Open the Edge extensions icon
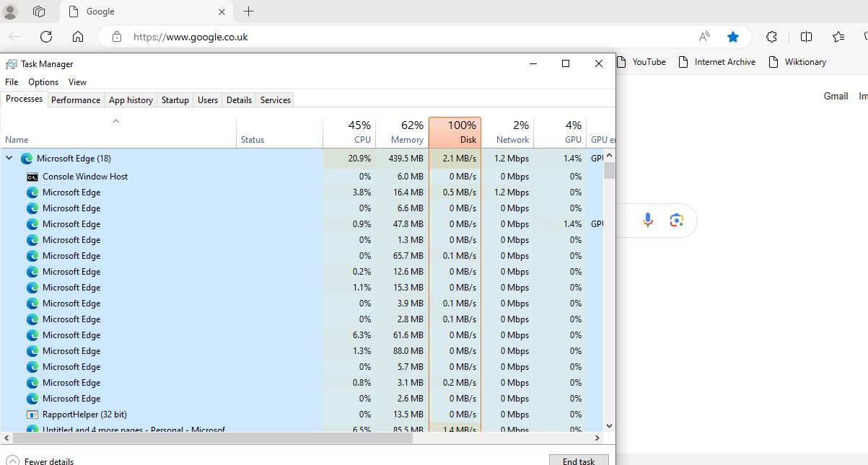This screenshot has width=868, height=465. [x=771, y=37]
